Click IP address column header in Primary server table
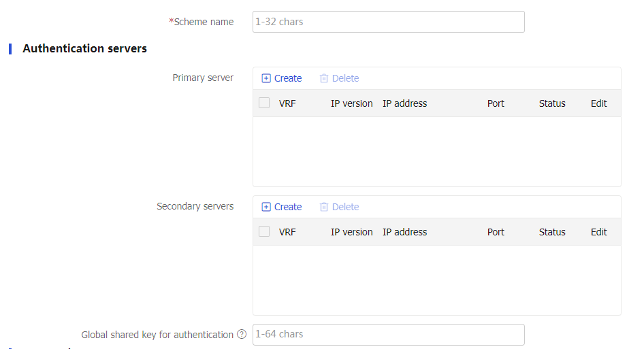Screen dimensions: 644x349 (x=404, y=103)
